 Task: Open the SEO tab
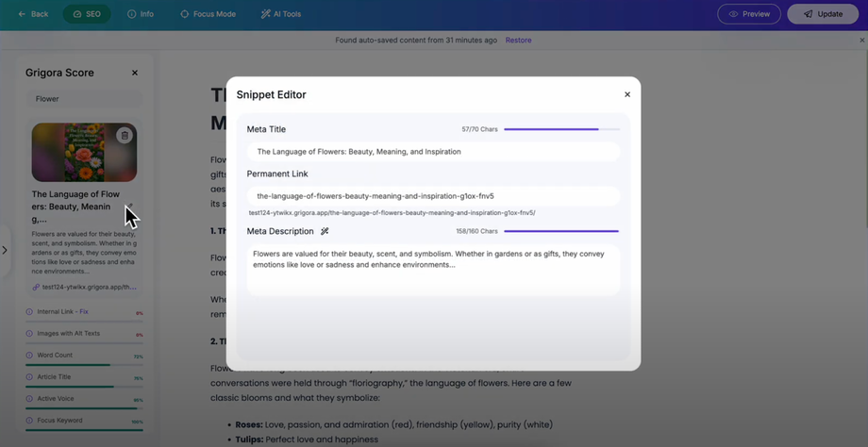click(87, 14)
